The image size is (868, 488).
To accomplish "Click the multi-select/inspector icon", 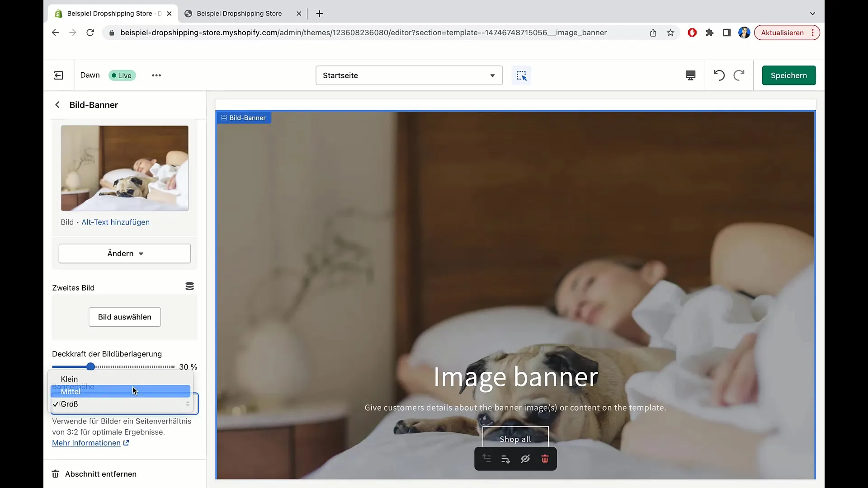I will pos(522,75).
